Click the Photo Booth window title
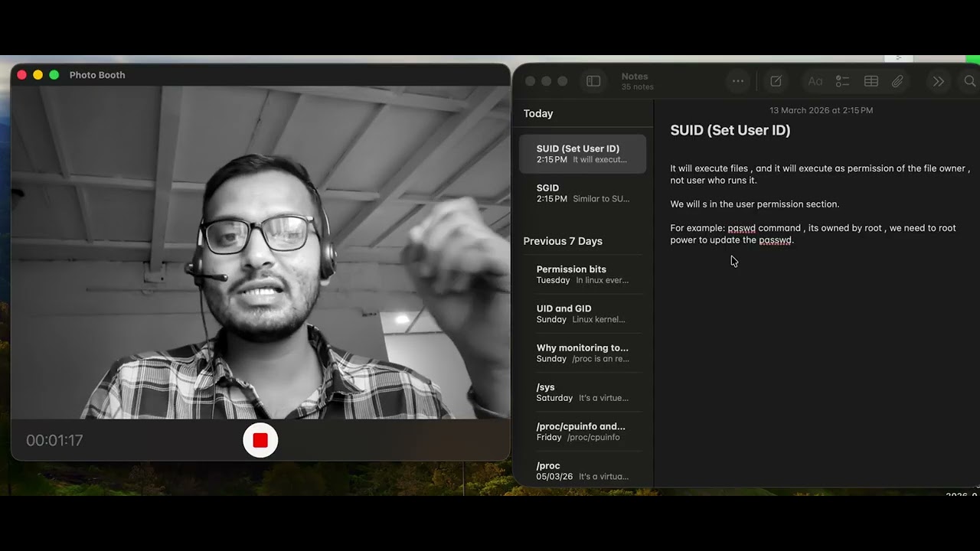 [97, 75]
